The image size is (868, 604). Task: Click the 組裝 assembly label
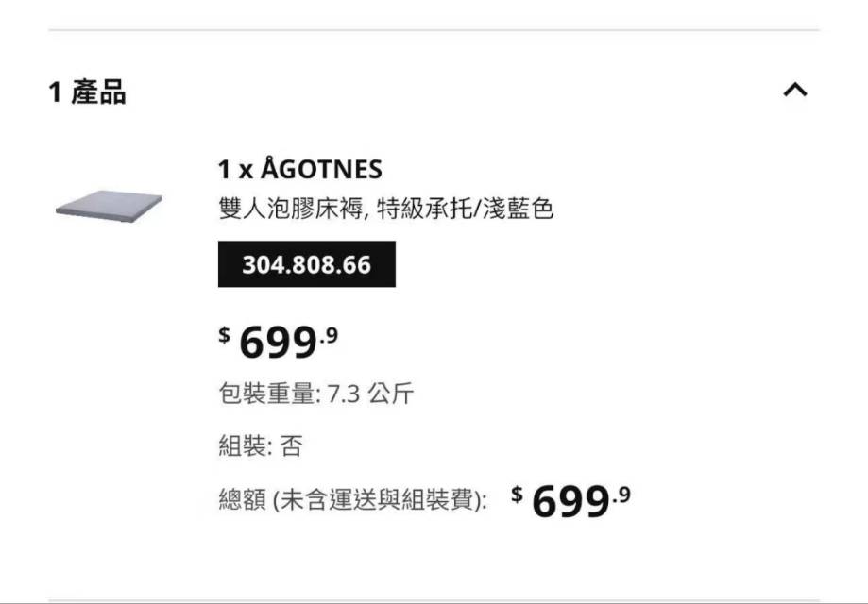click(x=242, y=445)
